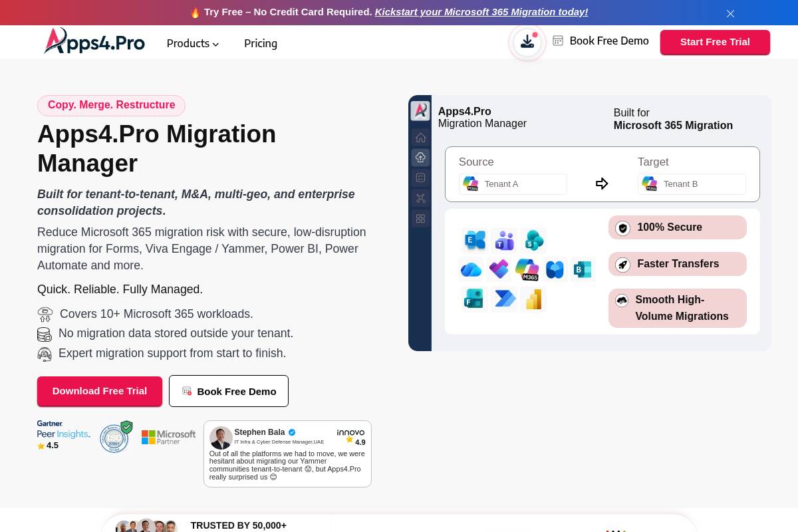
Task: Click the Smooth High-Volume Migrations pill
Action: click(678, 308)
